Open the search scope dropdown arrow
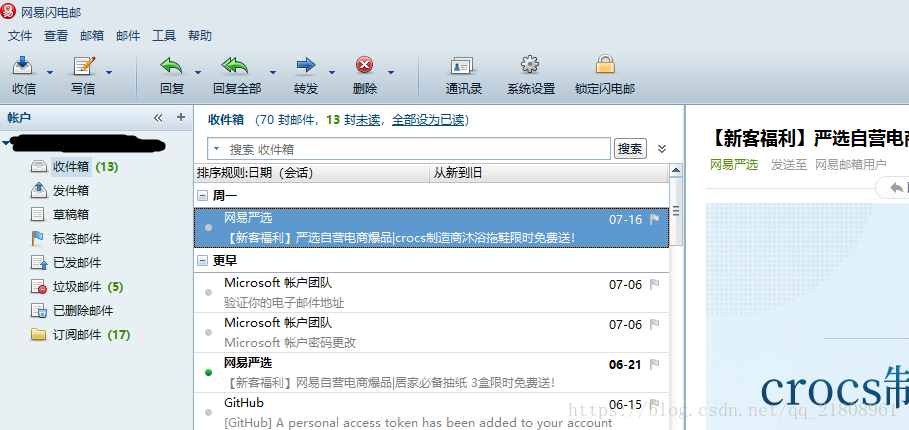 [x=217, y=149]
